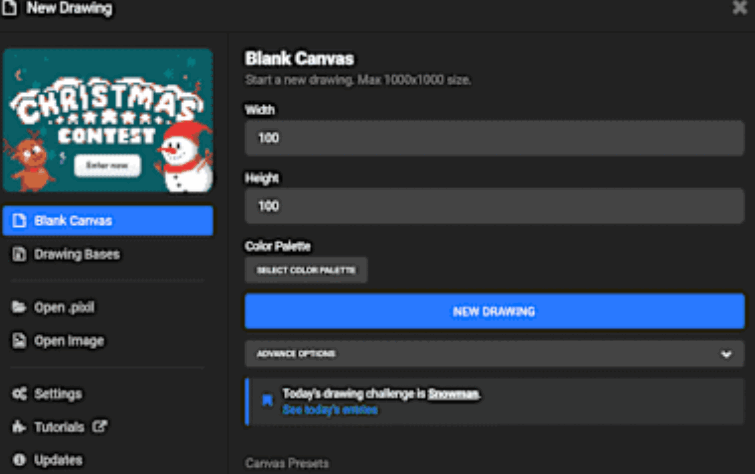Click the Open .pixil folder icon
This screenshot has width=755, height=474.
19,307
